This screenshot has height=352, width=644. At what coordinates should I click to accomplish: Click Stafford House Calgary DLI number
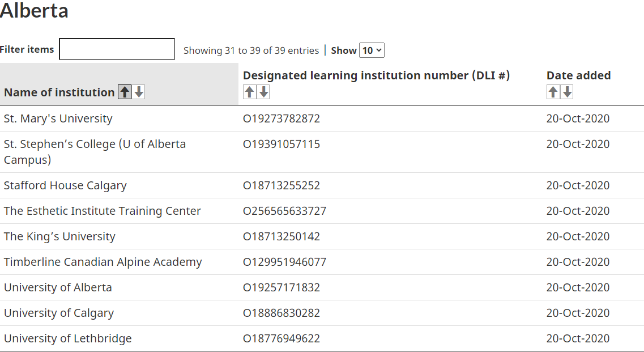(282, 185)
